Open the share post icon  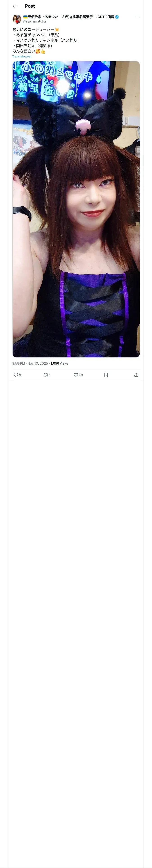(136, 375)
